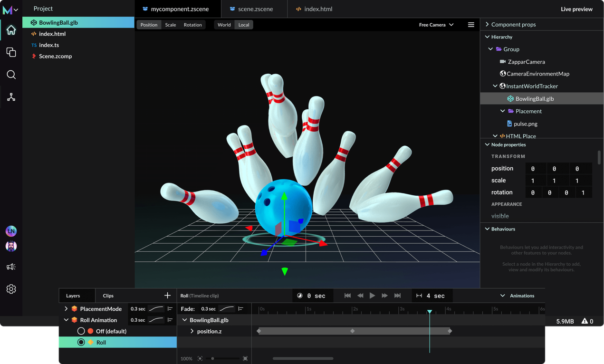Click the Live preview button
This screenshot has width=604, height=364.
click(576, 9)
